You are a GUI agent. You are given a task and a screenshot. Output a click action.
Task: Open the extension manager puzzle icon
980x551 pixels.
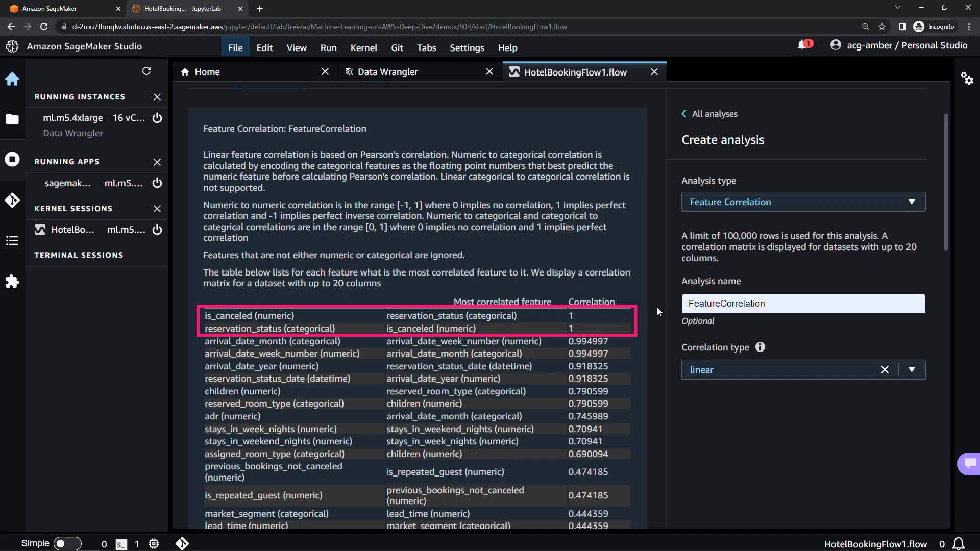(12, 281)
